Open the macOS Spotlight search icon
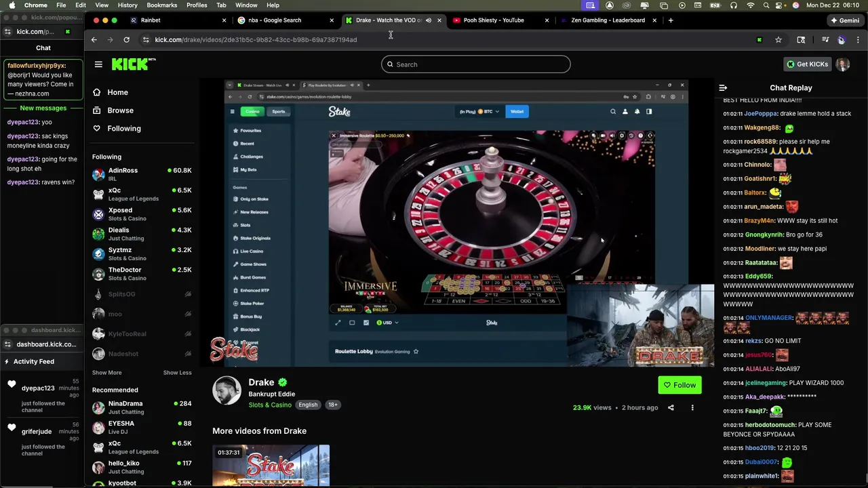Screen dimensions: 868x488 [767, 5]
